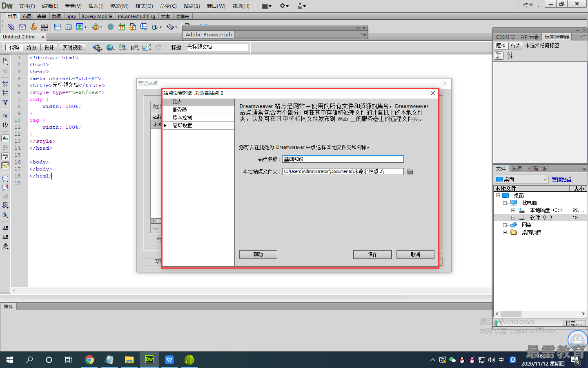
Task: Click Collapse Full Tag icon
Action: tap(5, 83)
